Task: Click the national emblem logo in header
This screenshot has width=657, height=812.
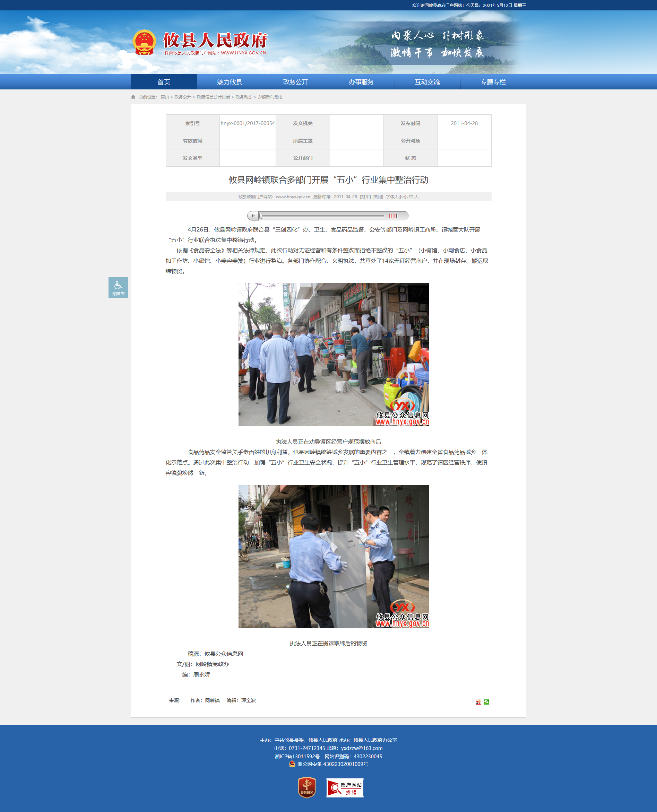Action: tap(144, 42)
